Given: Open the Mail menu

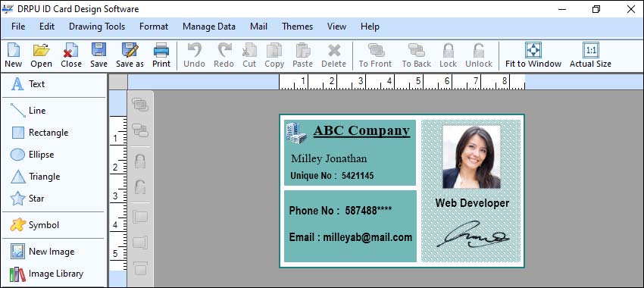Looking at the screenshot, I should [259, 27].
